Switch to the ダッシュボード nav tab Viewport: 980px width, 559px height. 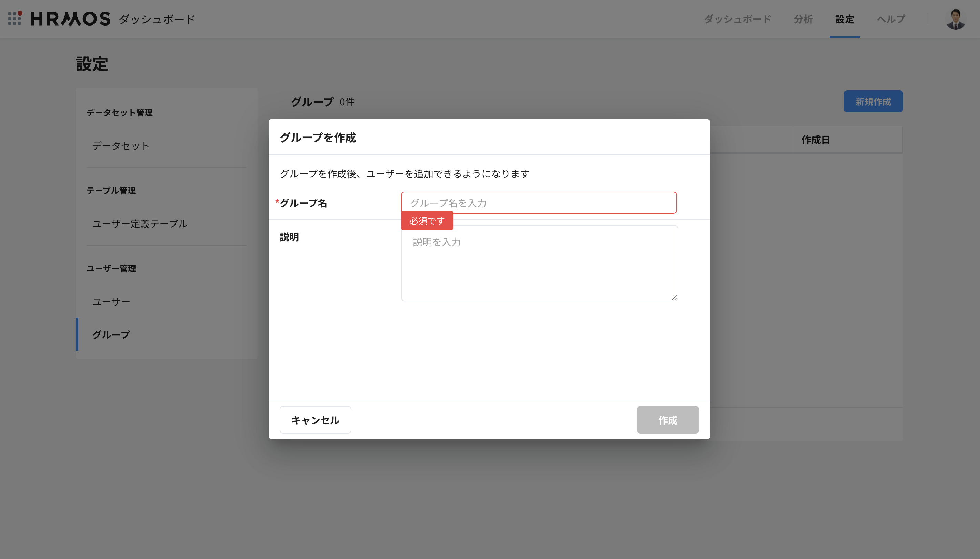737,19
